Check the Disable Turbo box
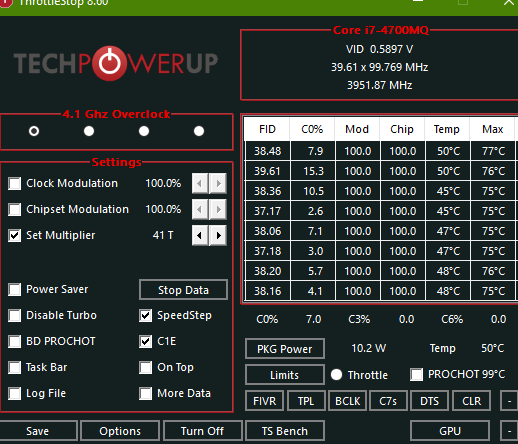The height and width of the screenshot is (444, 518). pyautogui.click(x=15, y=315)
